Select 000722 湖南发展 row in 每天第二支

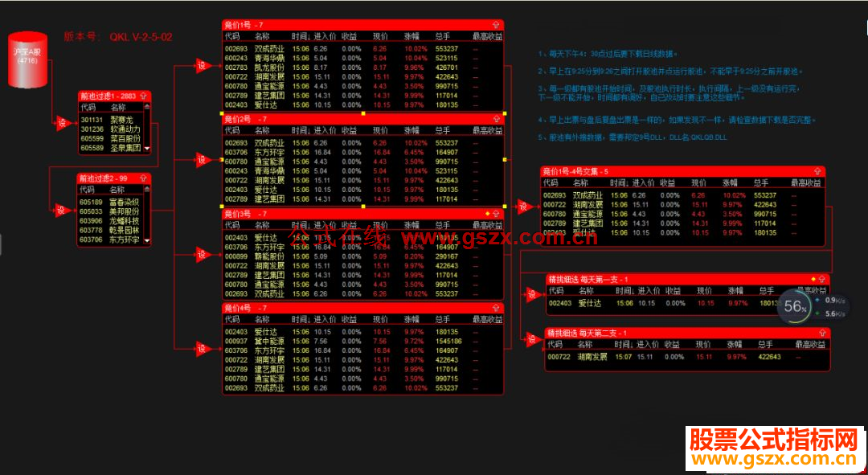pos(687,357)
